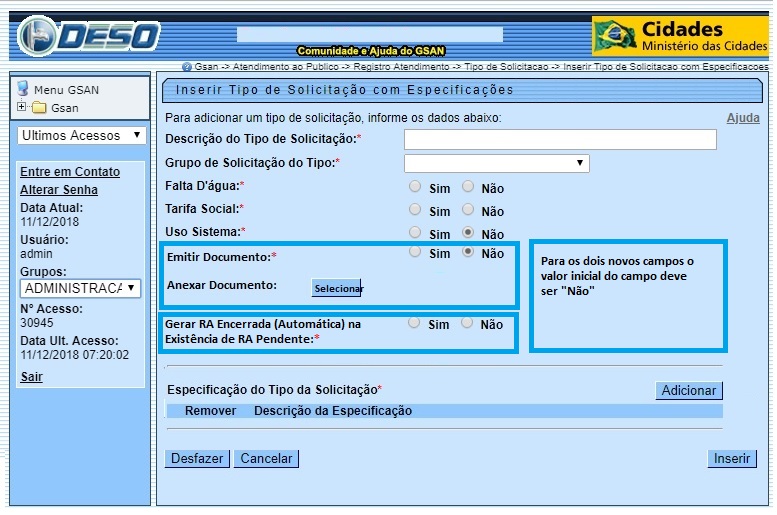777x515 pixels.
Task: Click the Inserir Tipo de Solicitação title
Action: (344, 90)
